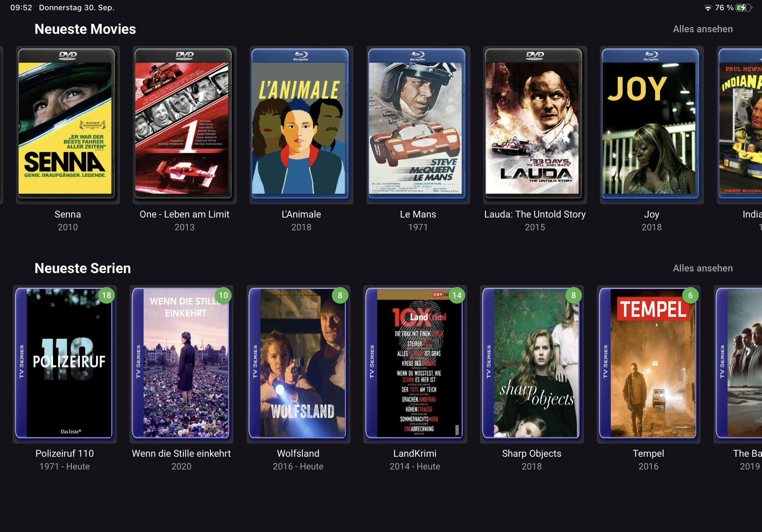Select the Le Mans title text
The image size is (762, 532).
coord(418,214)
